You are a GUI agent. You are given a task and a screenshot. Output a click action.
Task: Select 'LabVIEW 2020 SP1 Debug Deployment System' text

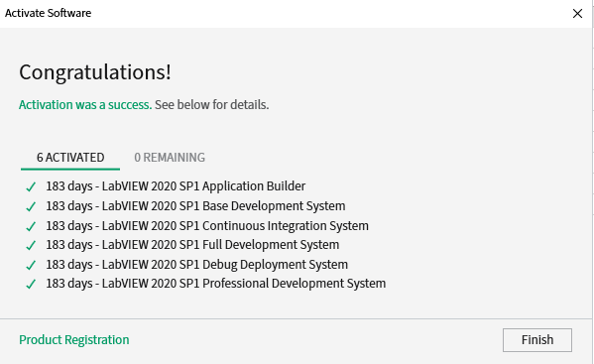pyautogui.click(x=225, y=265)
